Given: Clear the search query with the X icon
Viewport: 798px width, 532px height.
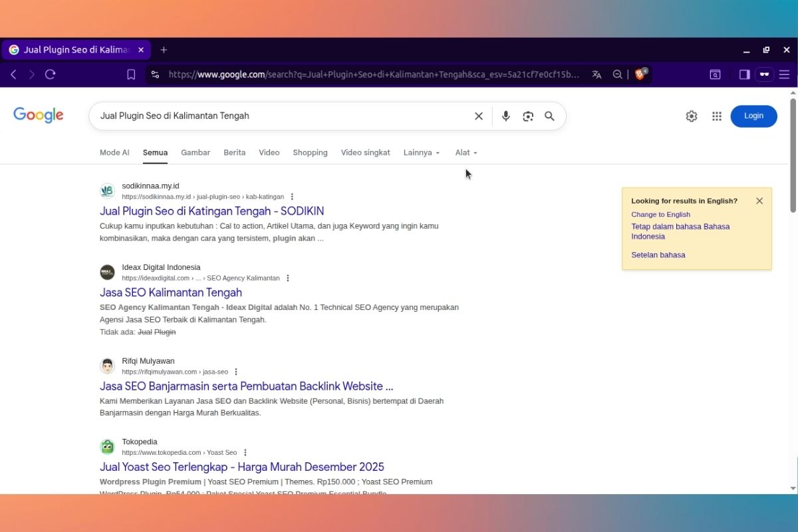Looking at the screenshot, I should coord(478,116).
